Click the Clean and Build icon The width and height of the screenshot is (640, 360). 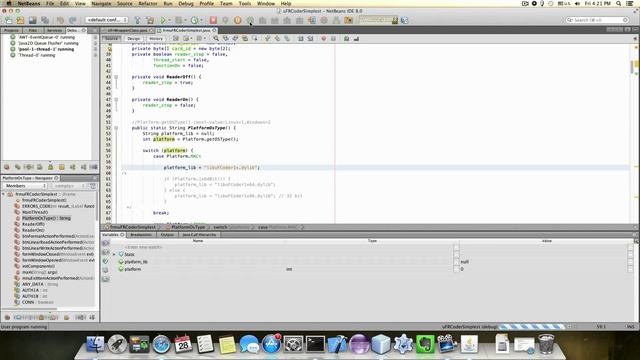tap(150, 20)
